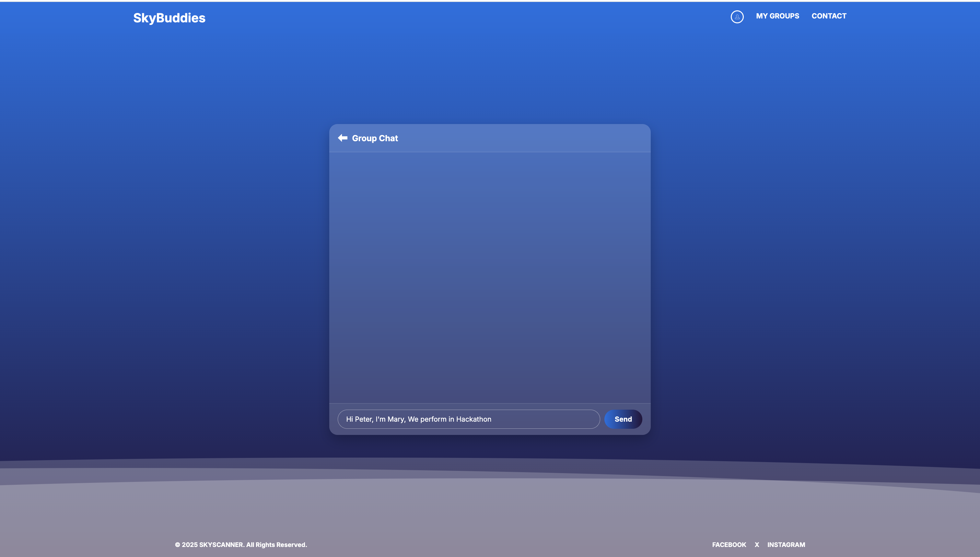Click the words Hi Peter in the message box
This screenshot has height=557, width=980.
[x=359, y=419]
